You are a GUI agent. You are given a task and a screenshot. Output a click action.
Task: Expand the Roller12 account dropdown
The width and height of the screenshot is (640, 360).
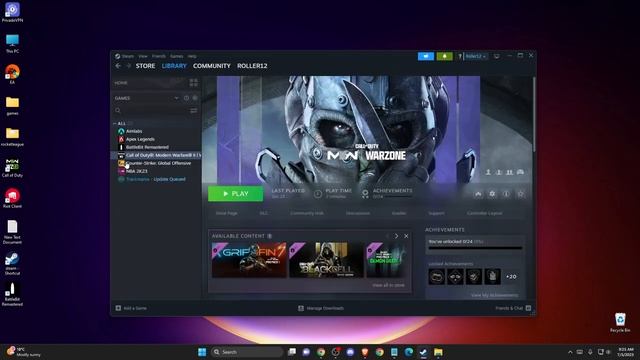pos(476,56)
